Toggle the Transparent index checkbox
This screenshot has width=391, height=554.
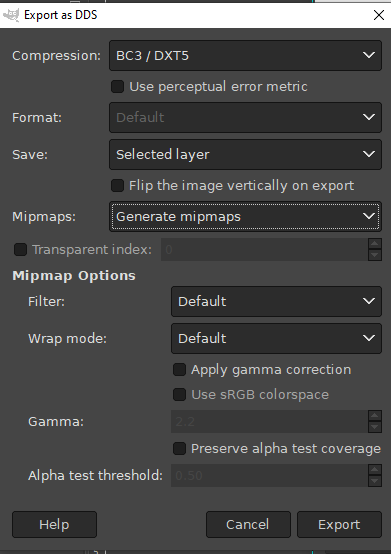tap(20, 249)
